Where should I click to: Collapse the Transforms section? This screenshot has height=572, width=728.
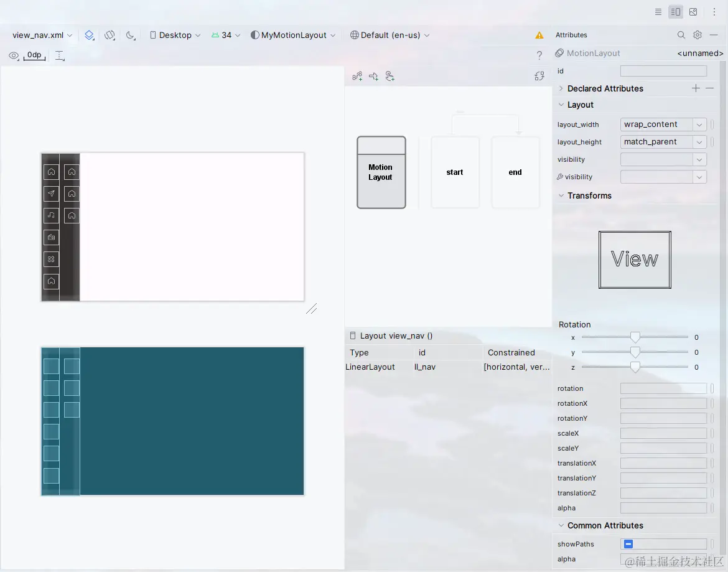tap(561, 195)
